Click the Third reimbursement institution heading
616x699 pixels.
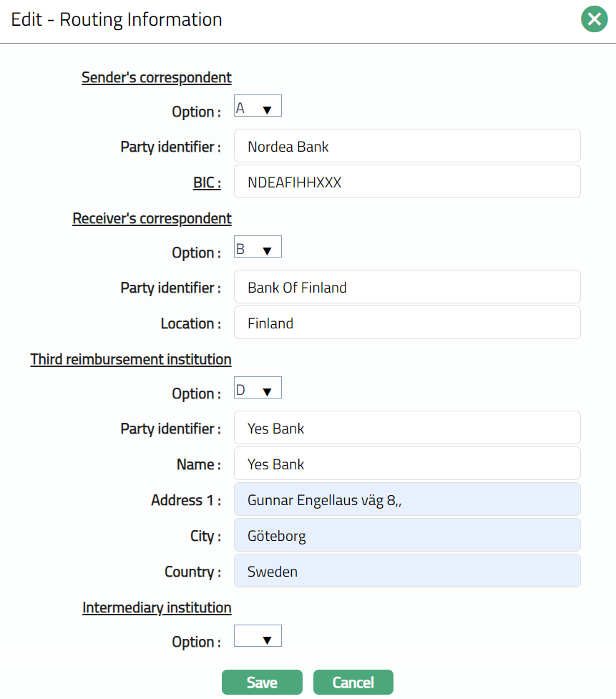(x=131, y=359)
